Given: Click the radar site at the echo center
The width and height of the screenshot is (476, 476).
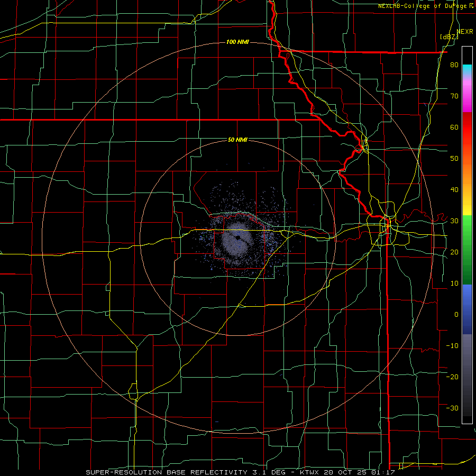Looking at the screenshot, I should coord(237,237).
